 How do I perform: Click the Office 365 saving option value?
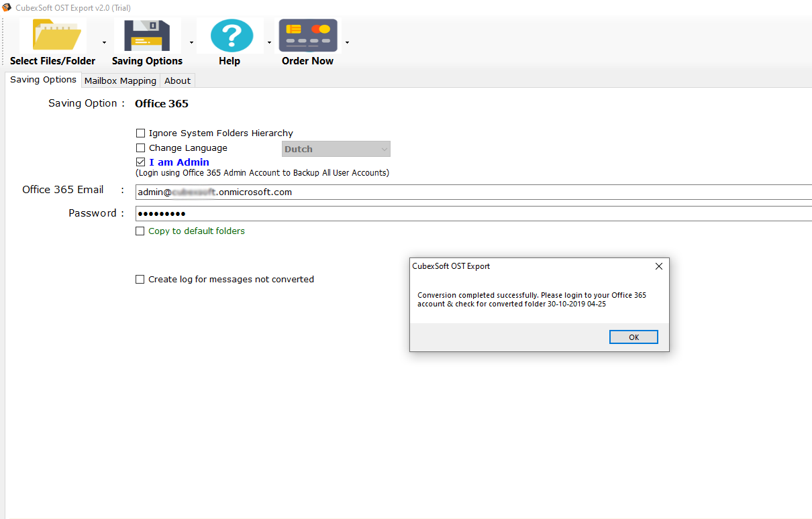tap(162, 104)
